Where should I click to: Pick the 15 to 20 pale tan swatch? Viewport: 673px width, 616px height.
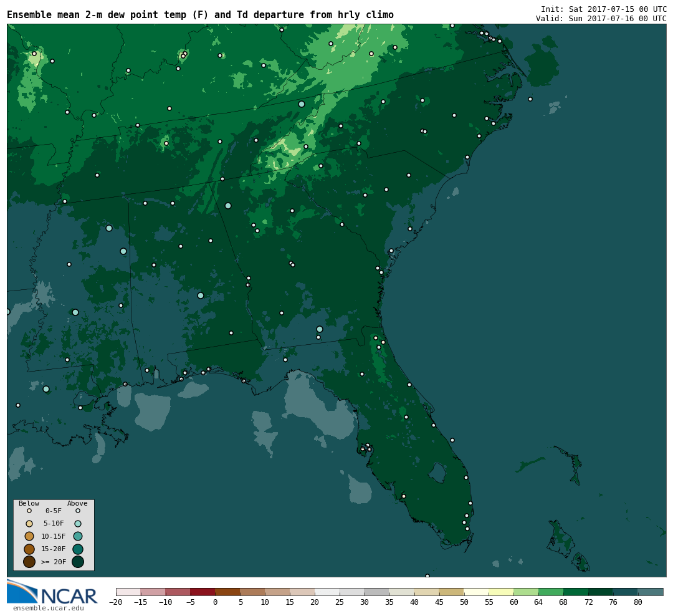click(x=303, y=592)
